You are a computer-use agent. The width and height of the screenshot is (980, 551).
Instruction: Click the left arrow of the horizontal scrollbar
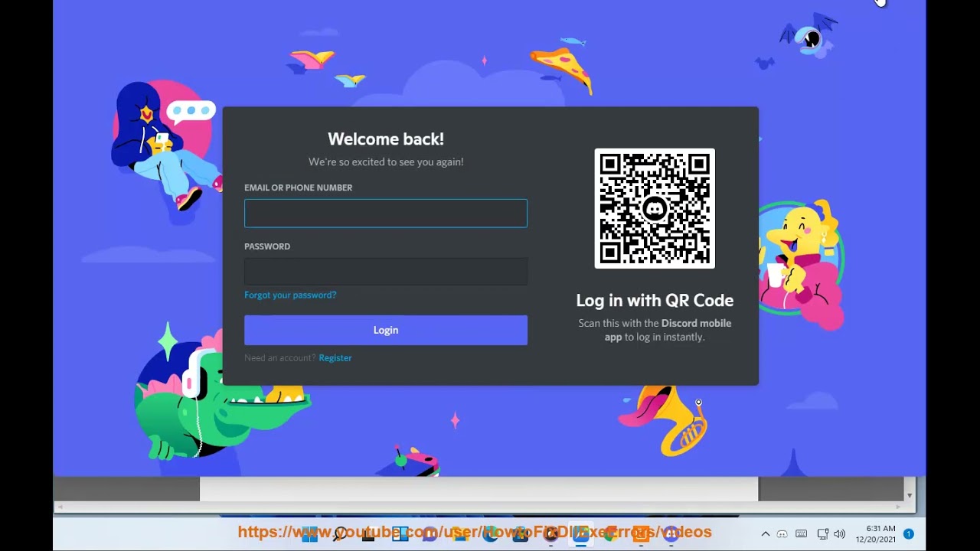[x=59, y=507]
